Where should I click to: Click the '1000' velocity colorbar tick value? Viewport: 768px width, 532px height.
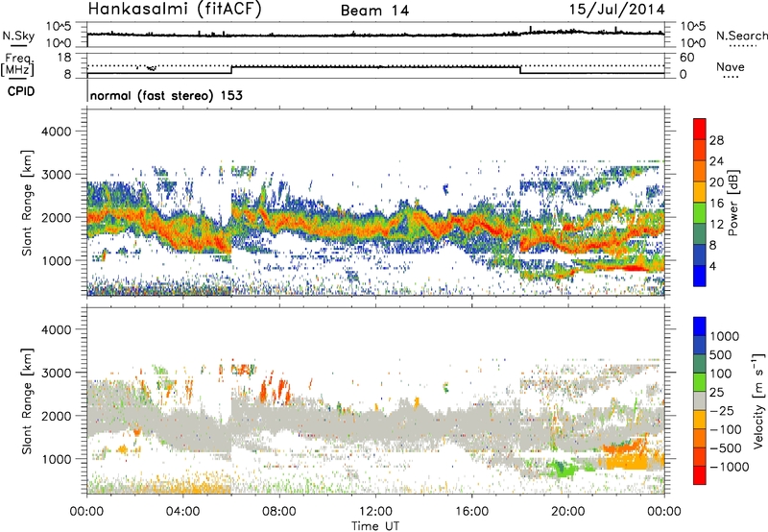(x=725, y=336)
